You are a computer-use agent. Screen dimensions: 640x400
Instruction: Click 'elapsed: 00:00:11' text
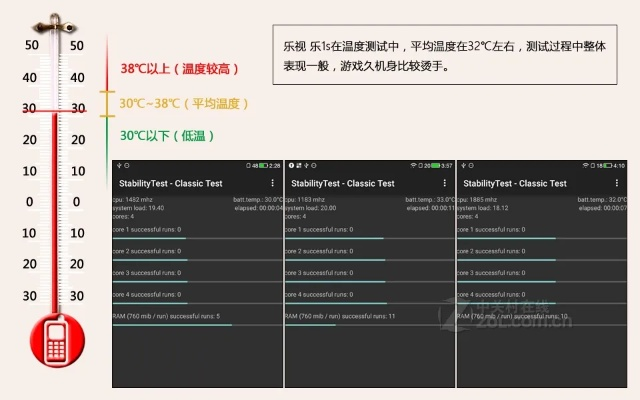[x=431, y=208]
